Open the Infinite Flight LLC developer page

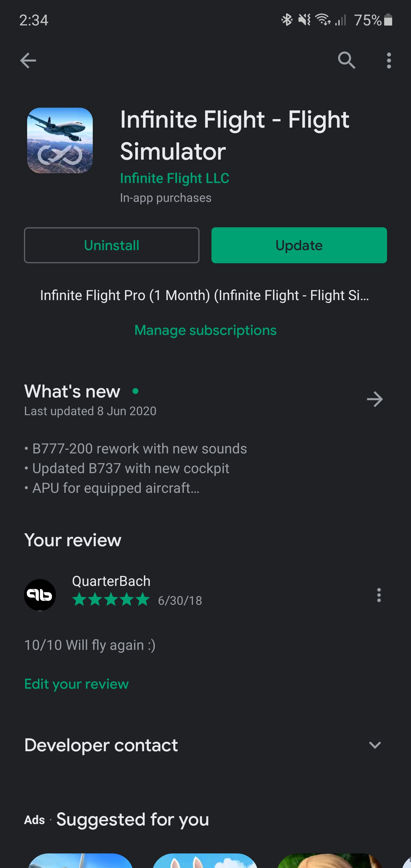pyautogui.click(x=174, y=178)
